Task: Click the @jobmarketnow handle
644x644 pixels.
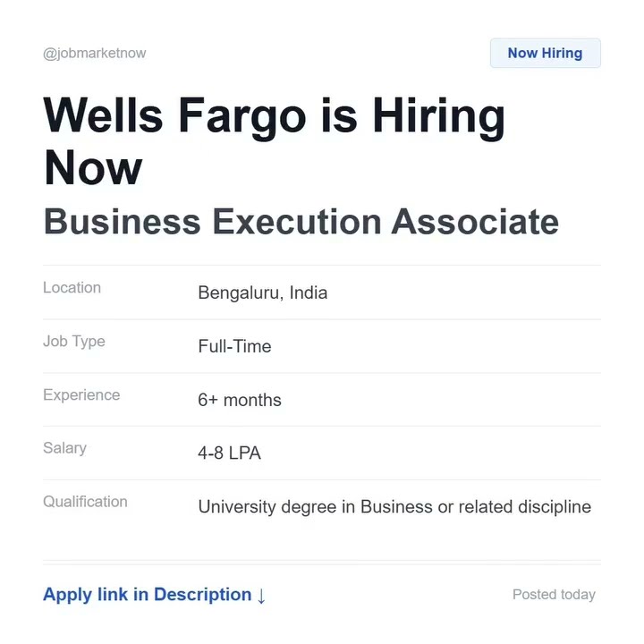Action: click(95, 54)
